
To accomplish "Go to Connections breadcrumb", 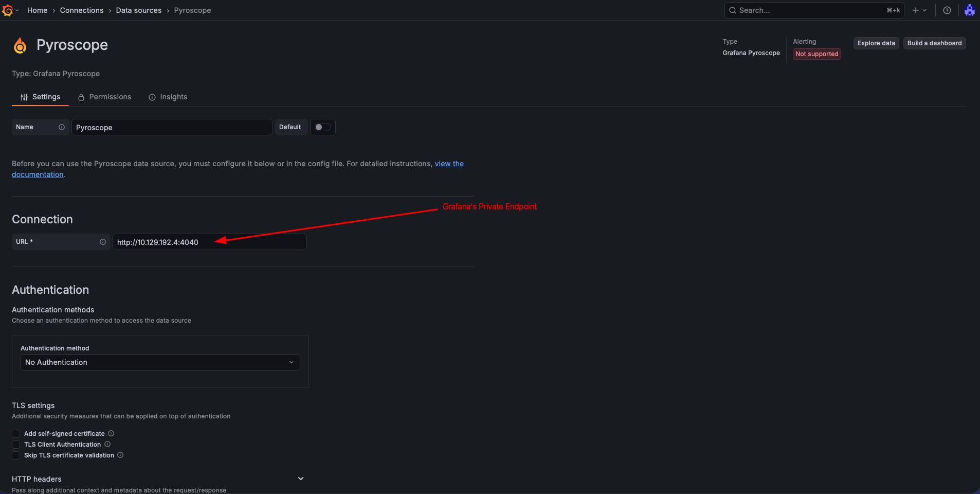I will click(x=82, y=10).
